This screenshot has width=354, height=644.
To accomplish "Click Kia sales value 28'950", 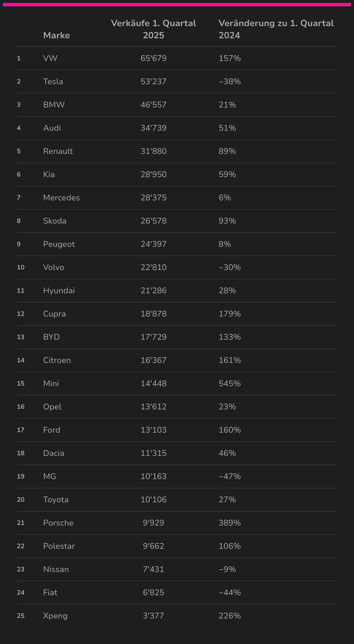I will [x=153, y=175].
